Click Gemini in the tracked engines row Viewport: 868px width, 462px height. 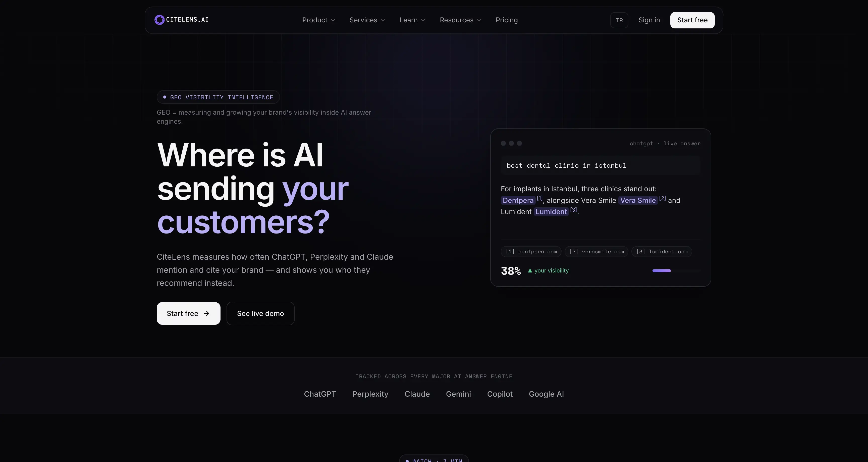458,394
